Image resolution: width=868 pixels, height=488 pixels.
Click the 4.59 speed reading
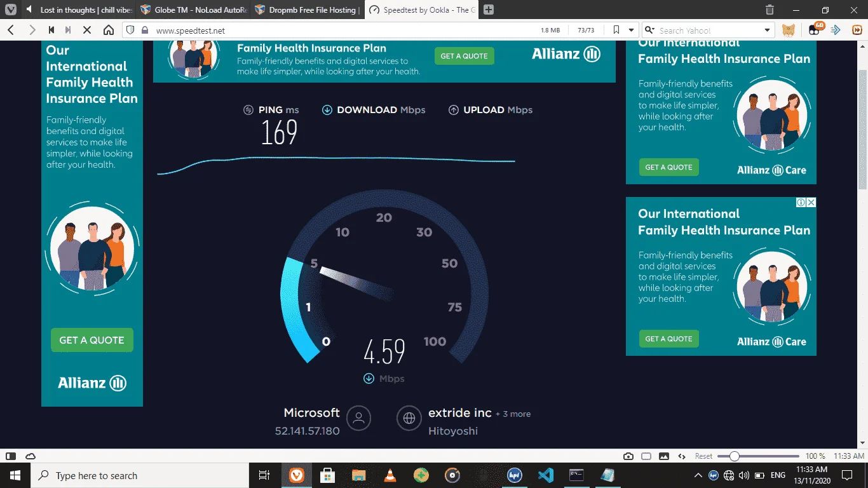point(384,351)
